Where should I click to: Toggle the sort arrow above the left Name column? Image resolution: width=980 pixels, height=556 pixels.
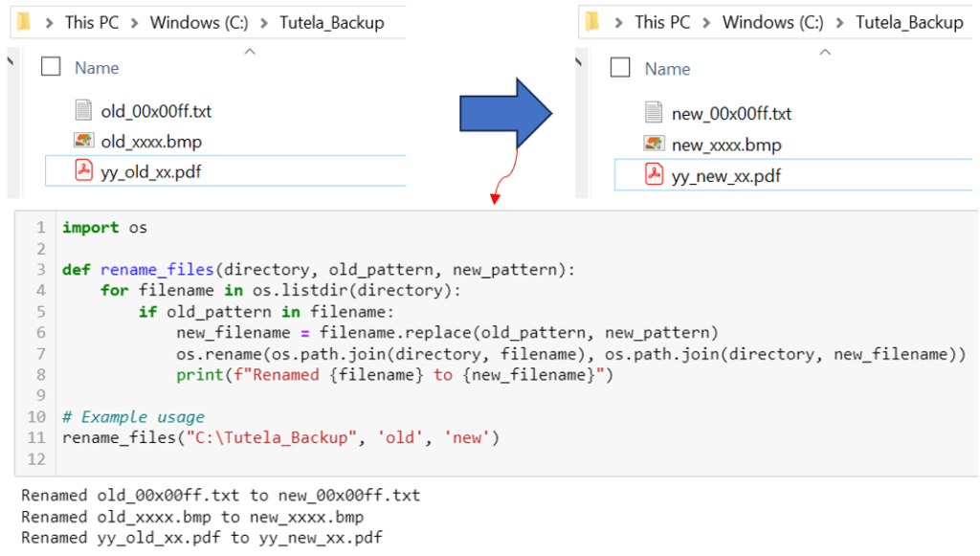tap(250, 52)
